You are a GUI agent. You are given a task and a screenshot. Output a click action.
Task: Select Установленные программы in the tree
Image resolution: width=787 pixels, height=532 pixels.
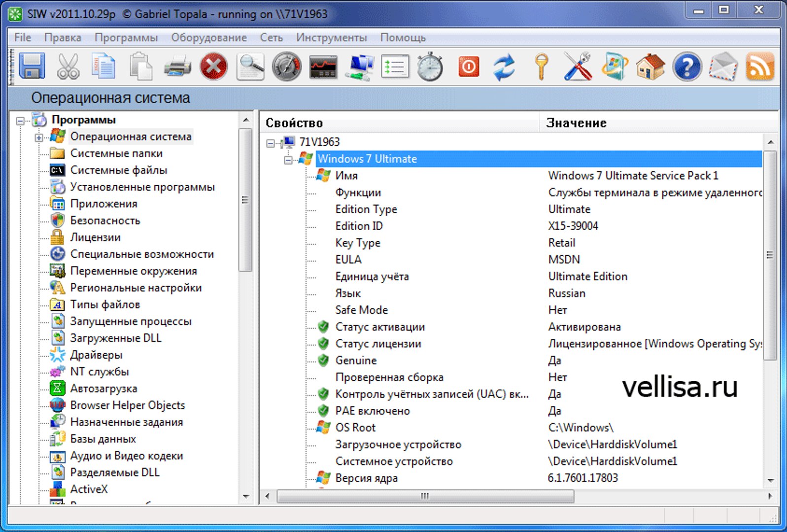pyautogui.click(x=142, y=187)
